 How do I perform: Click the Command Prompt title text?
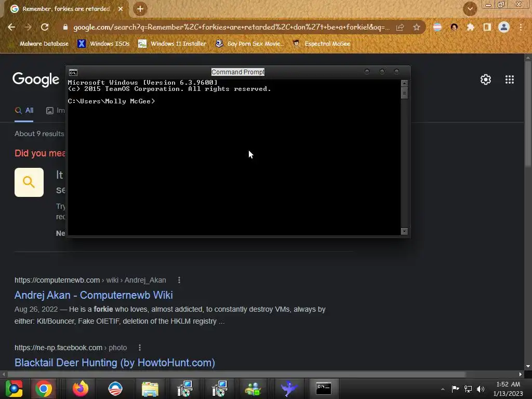tap(238, 72)
